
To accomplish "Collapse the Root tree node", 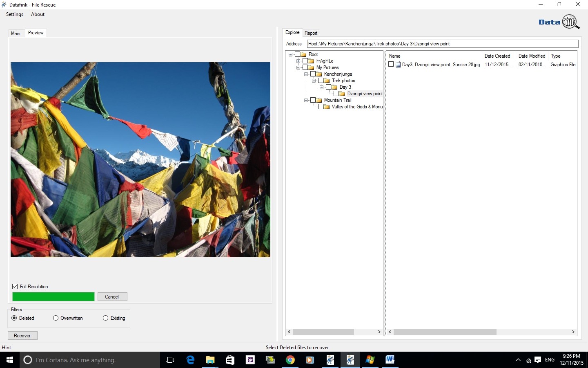I will tap(290, 54).
